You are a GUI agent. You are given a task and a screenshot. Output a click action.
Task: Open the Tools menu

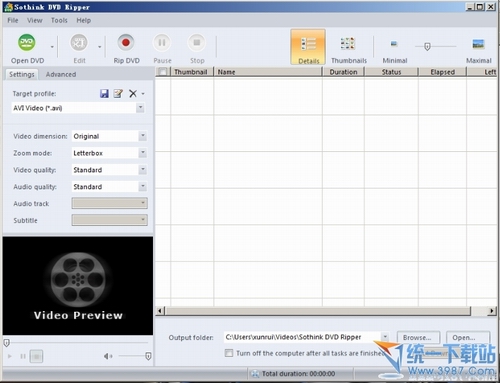[x=59, y=20]
